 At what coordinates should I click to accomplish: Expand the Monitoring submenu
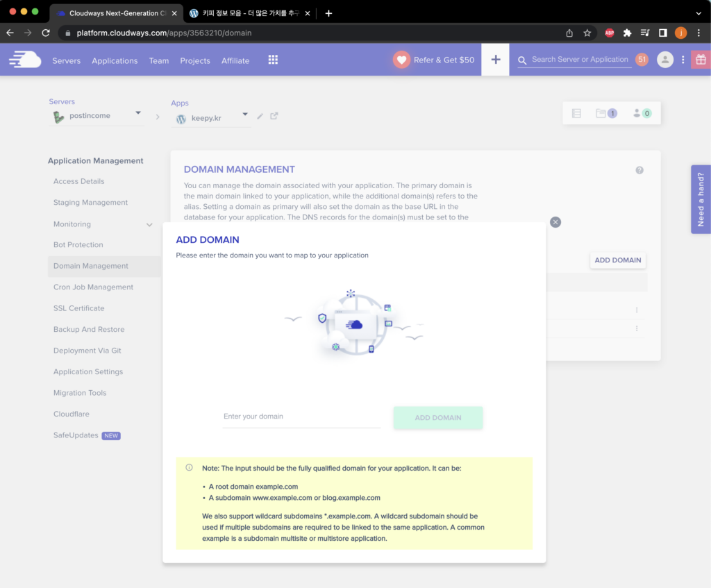(x=149, y=224)
